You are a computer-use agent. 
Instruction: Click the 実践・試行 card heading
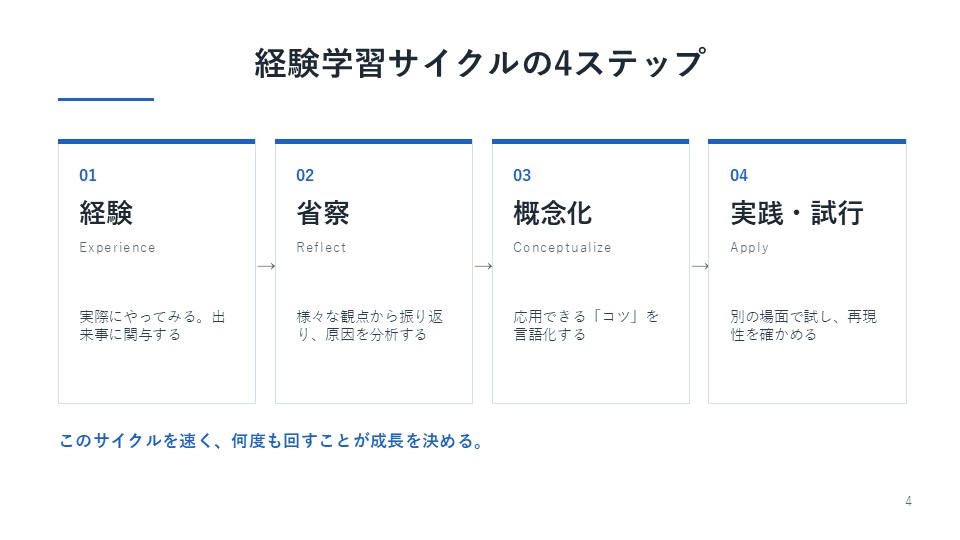pos(797,213)
